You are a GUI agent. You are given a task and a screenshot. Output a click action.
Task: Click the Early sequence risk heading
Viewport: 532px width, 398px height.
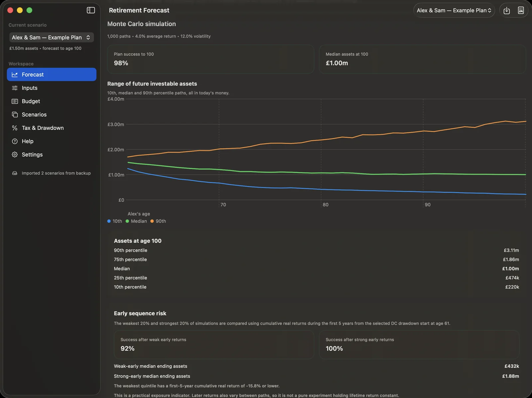pos(140,313)
